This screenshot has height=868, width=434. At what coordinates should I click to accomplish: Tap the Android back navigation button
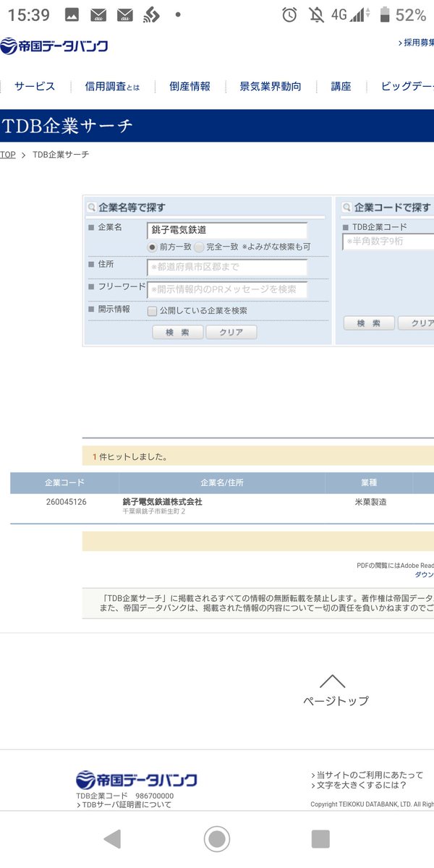(112, 839)
